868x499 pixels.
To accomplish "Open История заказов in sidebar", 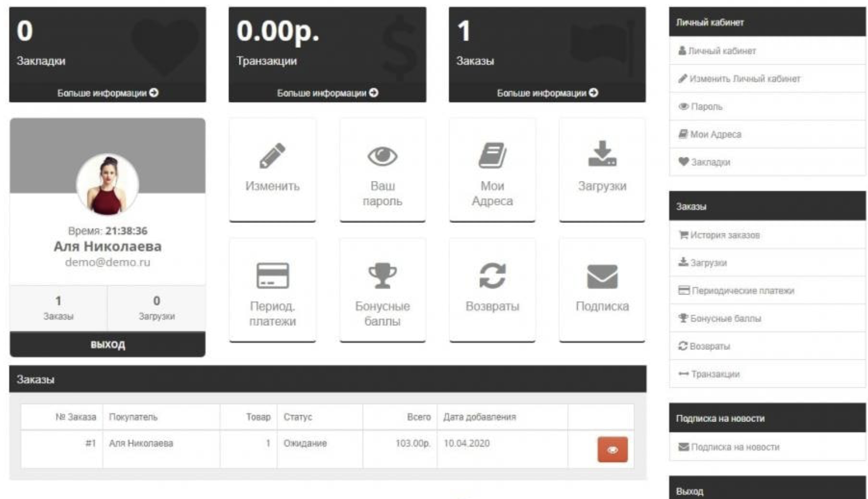I will (x=725, y=235).
